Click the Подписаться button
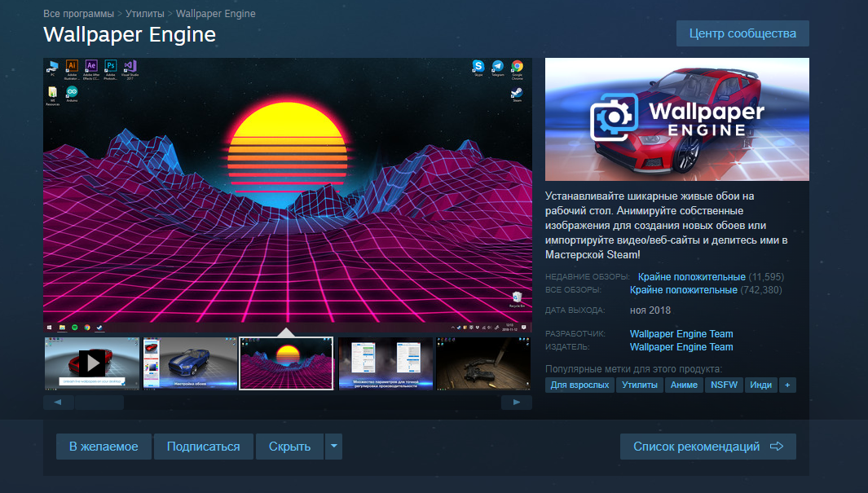Screen dimensions: 868x493 click(203, 447)
